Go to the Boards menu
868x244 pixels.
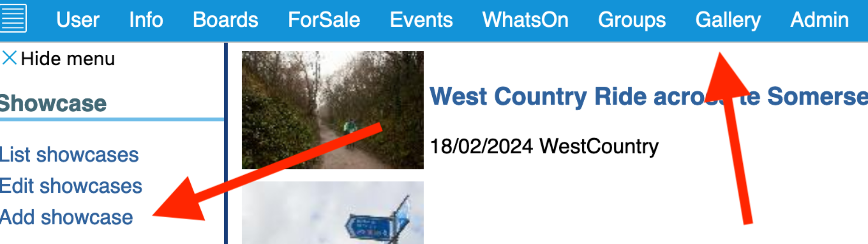click(x=226, y=20)
